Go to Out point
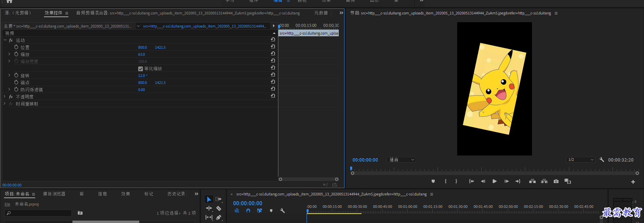 [518, 181]
